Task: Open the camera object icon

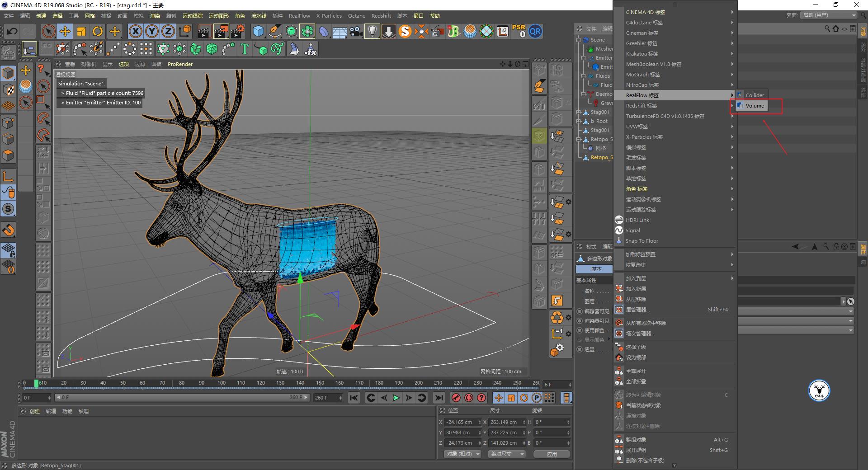Action: click(x=356, y=31)
